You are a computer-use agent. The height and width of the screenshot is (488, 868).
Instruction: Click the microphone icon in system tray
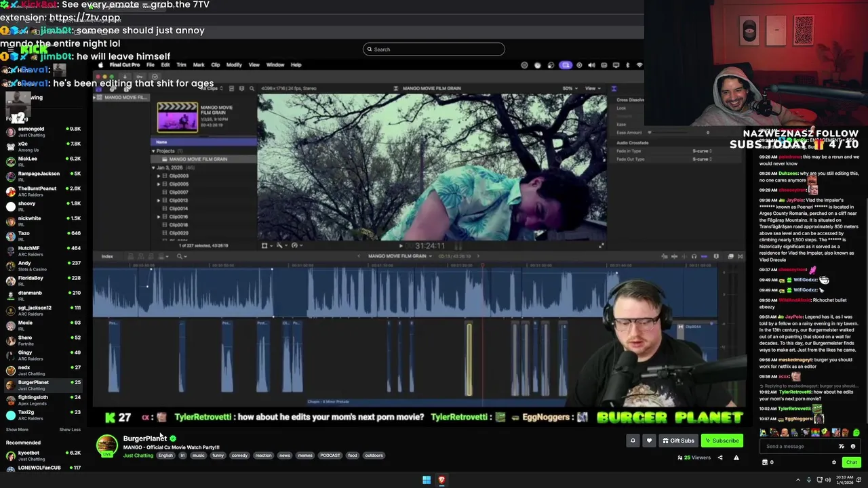[809, 480]
